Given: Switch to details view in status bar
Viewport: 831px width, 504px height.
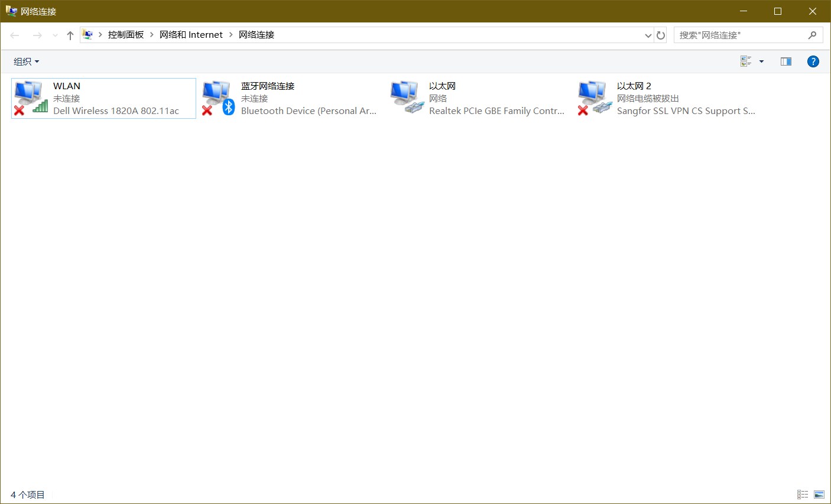Looking at the screenshot, I should (x=802, y=495).
